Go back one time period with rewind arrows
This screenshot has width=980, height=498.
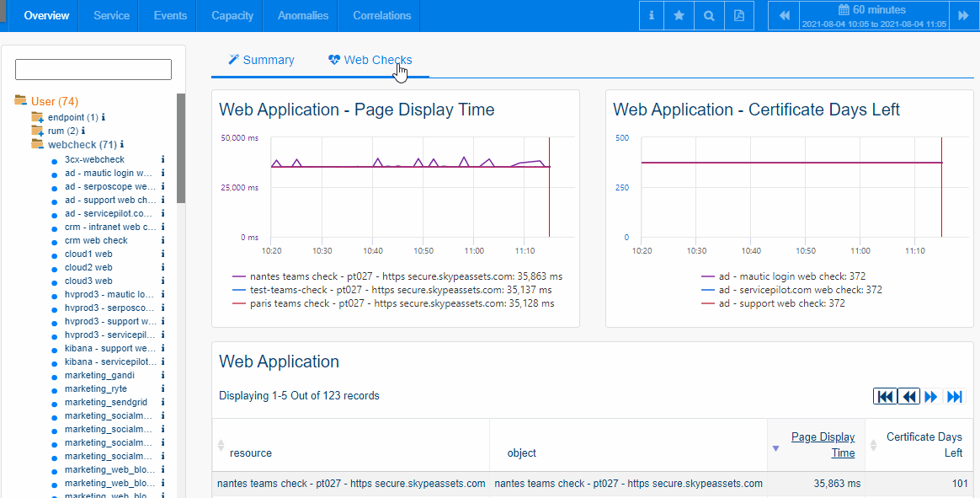(783, 15)
